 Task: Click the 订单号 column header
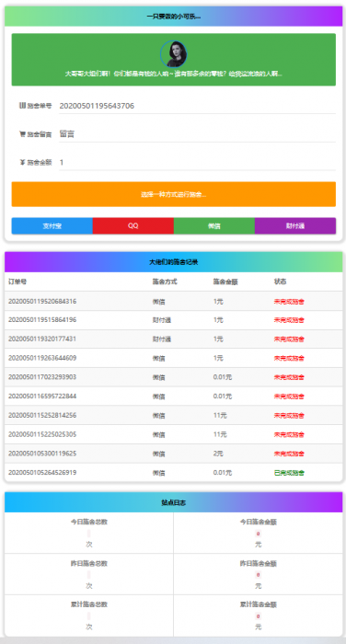coord(17,282)
